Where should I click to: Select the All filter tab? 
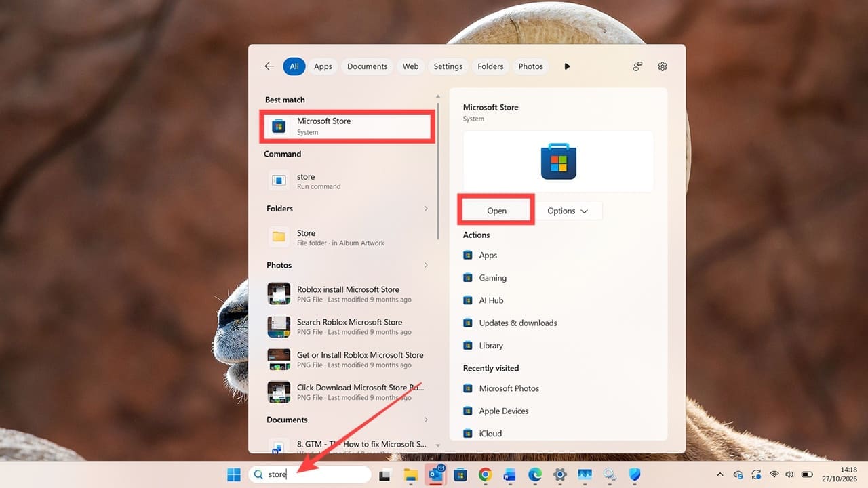(294, 66)
